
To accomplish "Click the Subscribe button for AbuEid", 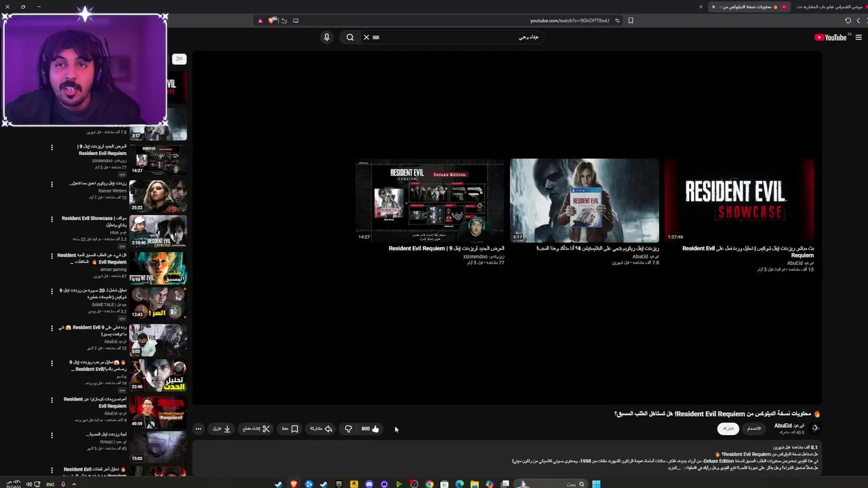I will click(x=728, y=428).
